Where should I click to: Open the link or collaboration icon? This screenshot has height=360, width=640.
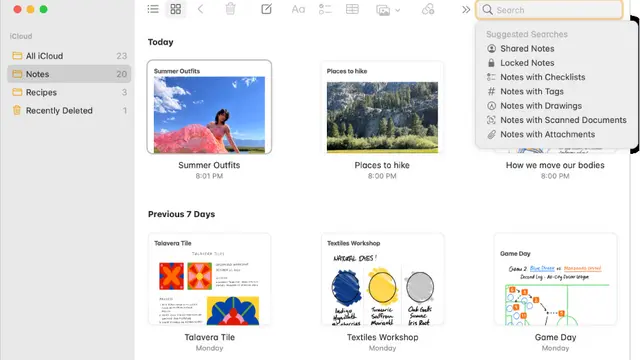tap(428, 9)
